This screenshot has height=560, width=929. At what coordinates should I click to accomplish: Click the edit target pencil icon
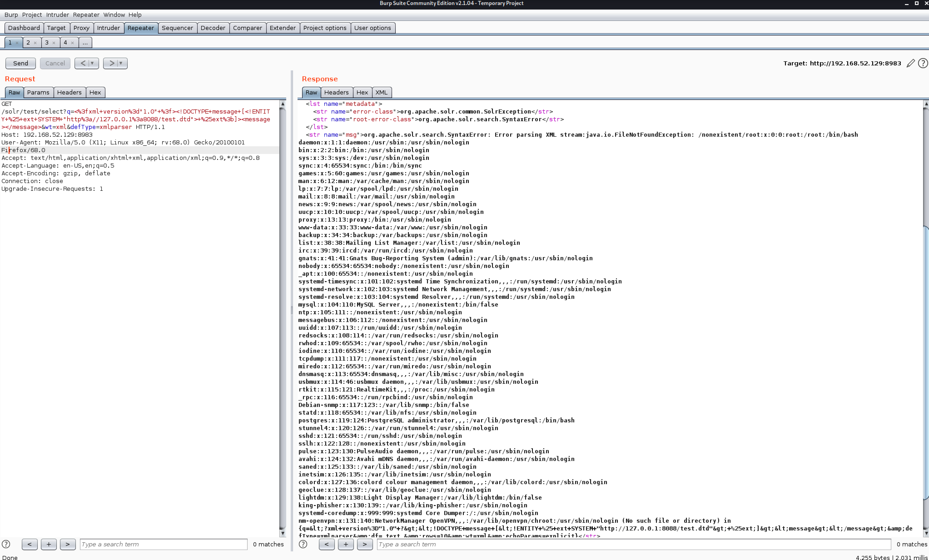[911, 63]
